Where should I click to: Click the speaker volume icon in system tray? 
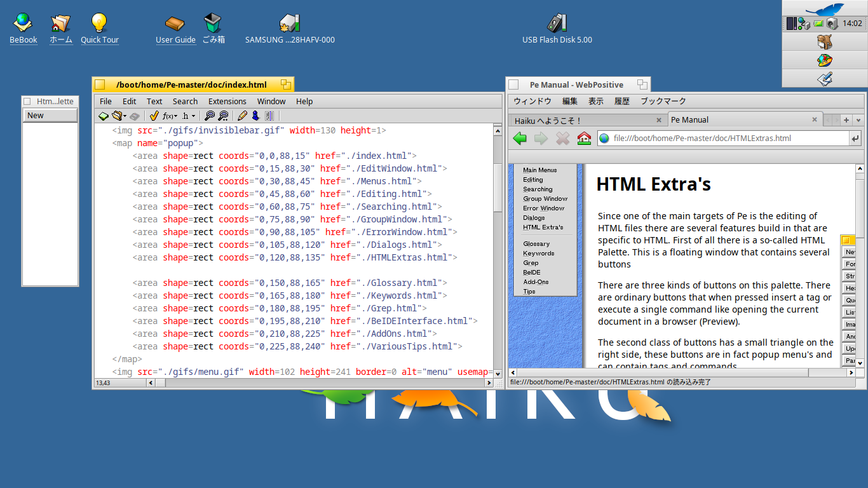[x=832, y=24]
